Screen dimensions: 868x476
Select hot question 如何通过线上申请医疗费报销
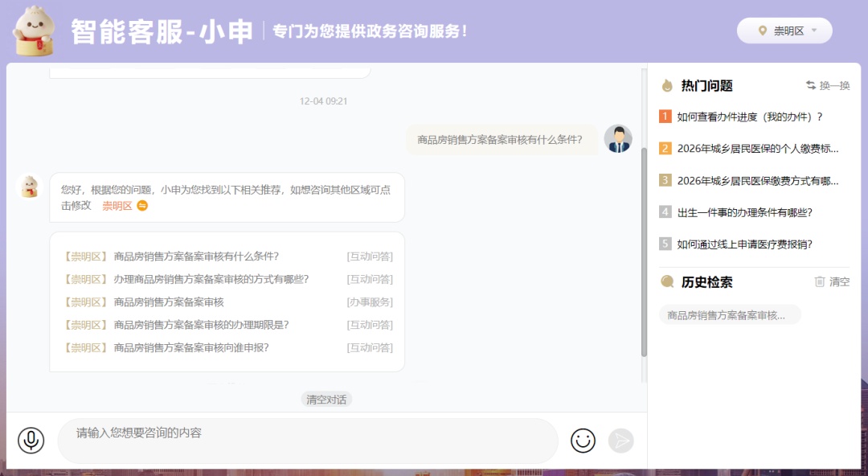click(744, 244)
